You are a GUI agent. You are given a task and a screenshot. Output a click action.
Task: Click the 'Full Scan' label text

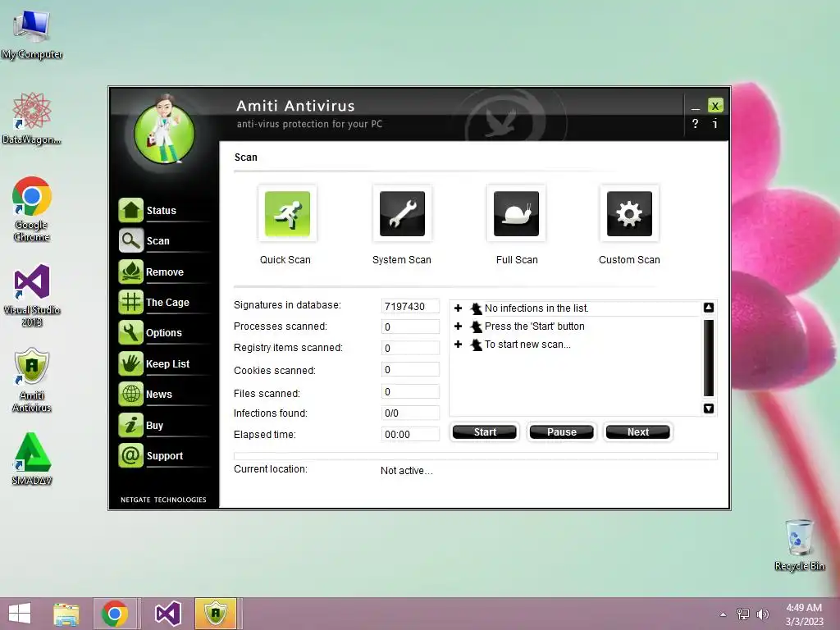pyautogui.click(x=517, y=260)
